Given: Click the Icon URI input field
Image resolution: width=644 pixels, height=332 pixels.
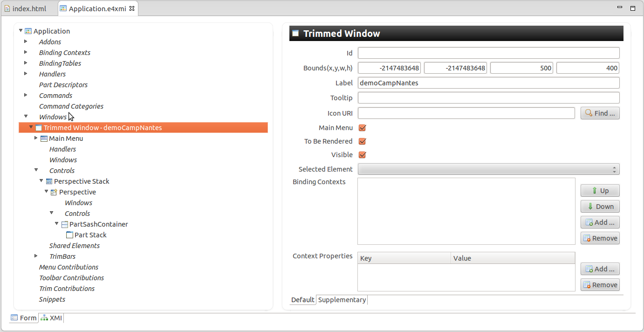Looking at the screenshot, I should click(x=466, y=113).
